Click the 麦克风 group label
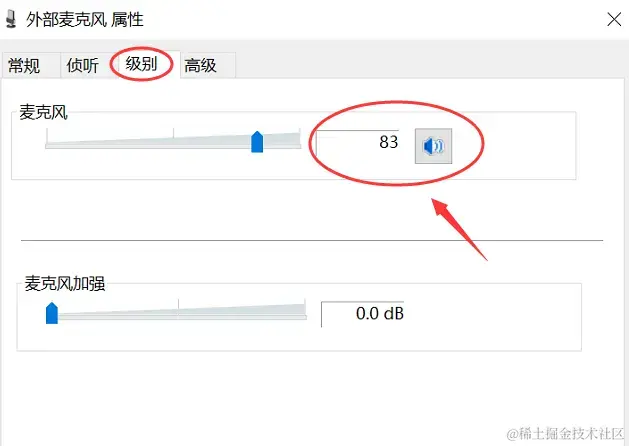 [x=44, y=112]
